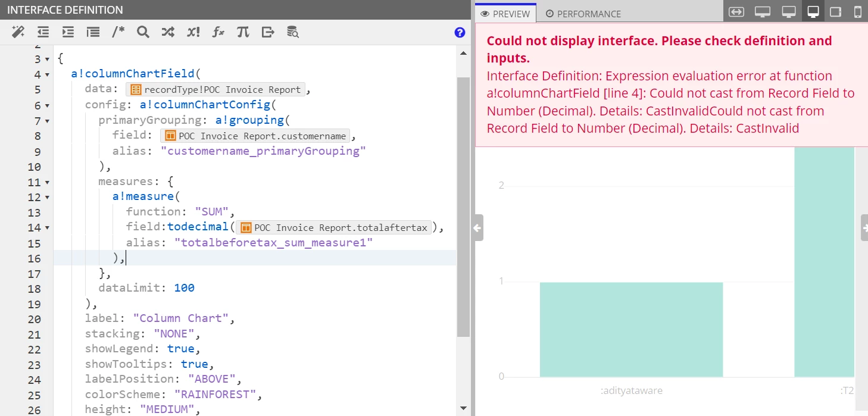Select the phone preview icon
The width and height of the screenshot is (868, 416).
click(858, 12)
